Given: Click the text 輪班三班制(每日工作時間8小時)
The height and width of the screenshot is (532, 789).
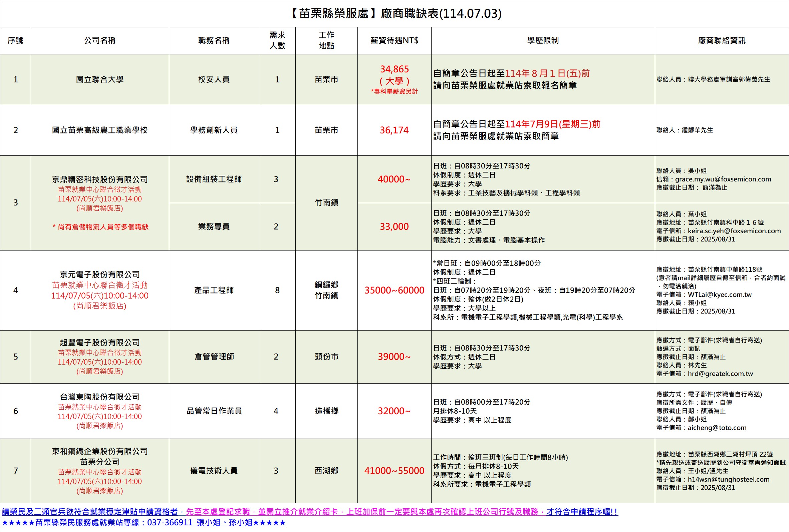Looking at the screenshot, I should 518,458.
